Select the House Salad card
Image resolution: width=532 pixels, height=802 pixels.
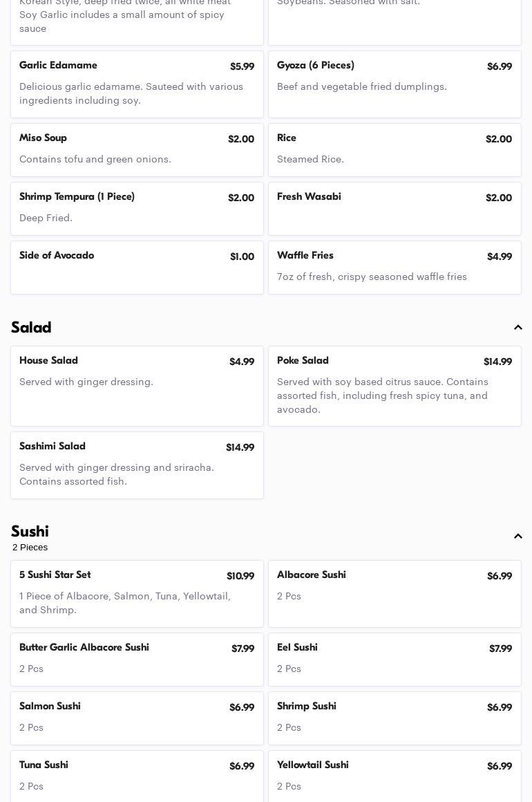tap(137, 386)
